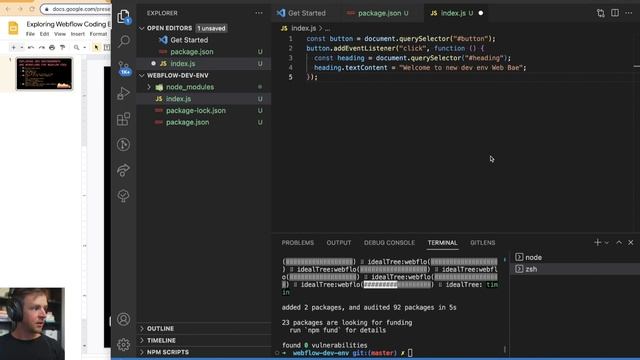The height and width of the screenshot is (360, 640).
Task: Reload the browser page
Action: (x=32, y=9)
